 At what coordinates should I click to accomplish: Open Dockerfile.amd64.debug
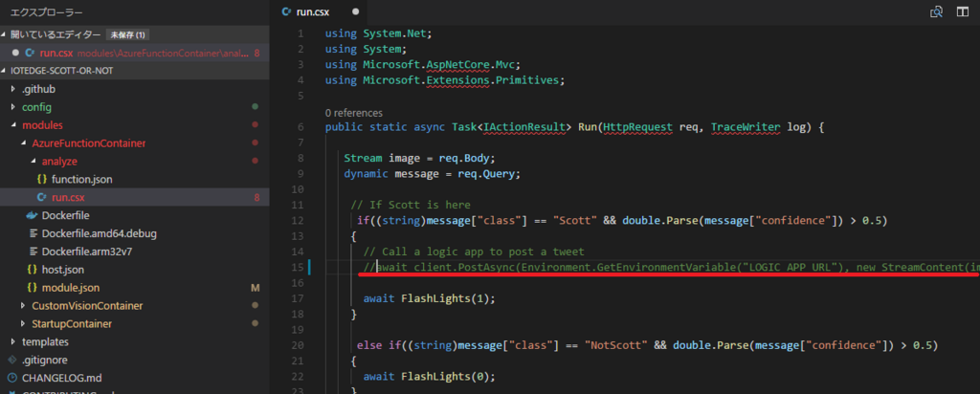click(99, 233)
